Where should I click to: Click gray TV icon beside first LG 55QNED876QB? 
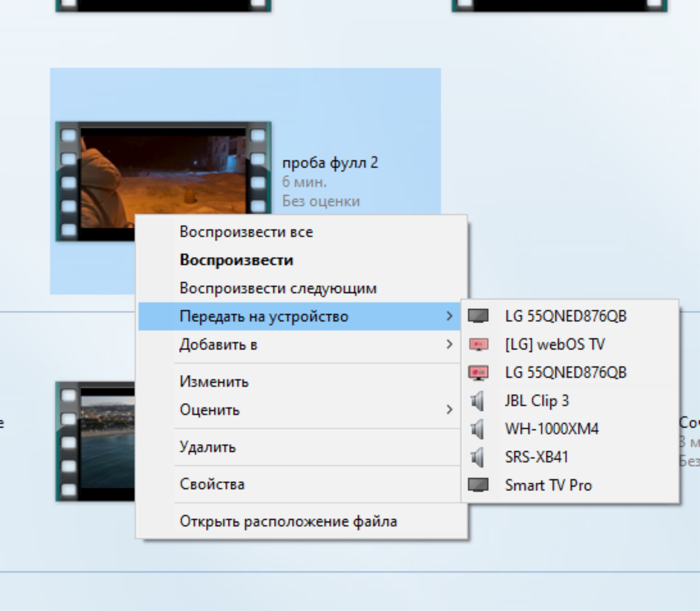pos(478,316)
